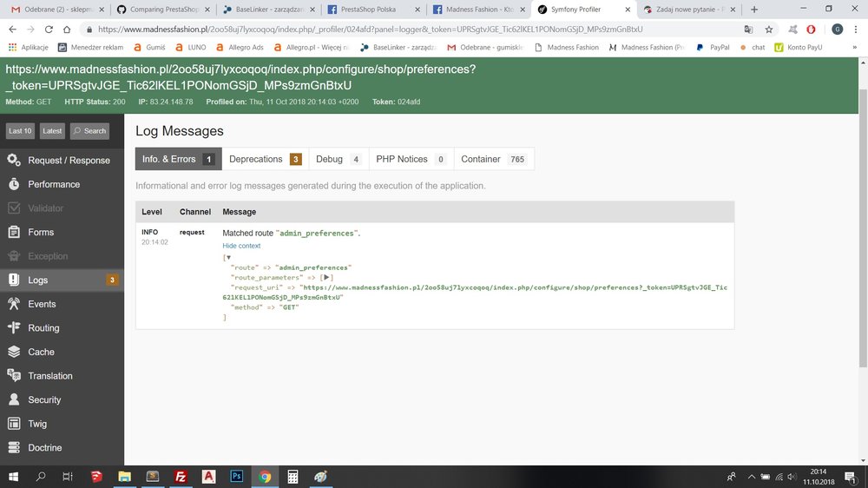
Task: Show more bookmarks chevron
Action: pyautogui.click(x=855, y=47)
